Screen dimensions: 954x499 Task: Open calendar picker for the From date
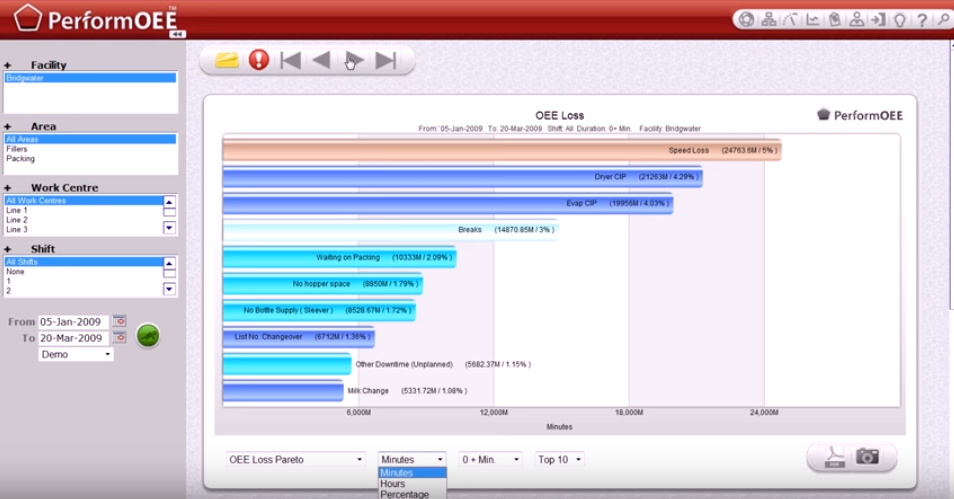coord(120,322)
